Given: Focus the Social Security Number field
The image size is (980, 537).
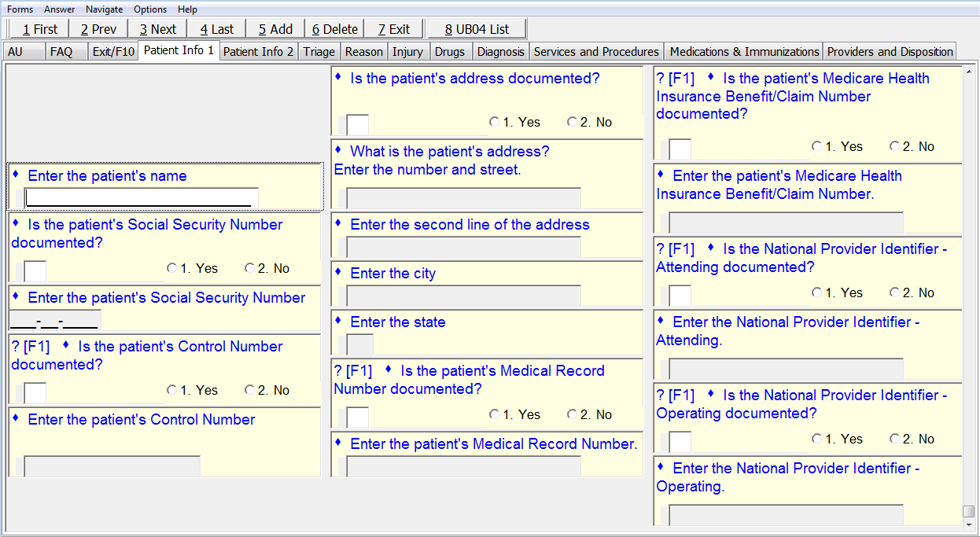Looking at the screenshot, I should point(55,321).
